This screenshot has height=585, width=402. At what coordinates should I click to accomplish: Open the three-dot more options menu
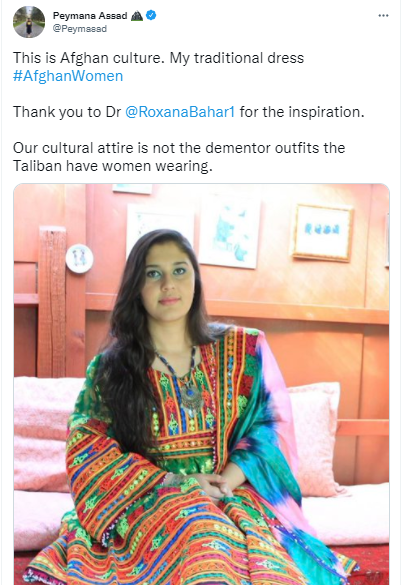click(x=383, y=16)
